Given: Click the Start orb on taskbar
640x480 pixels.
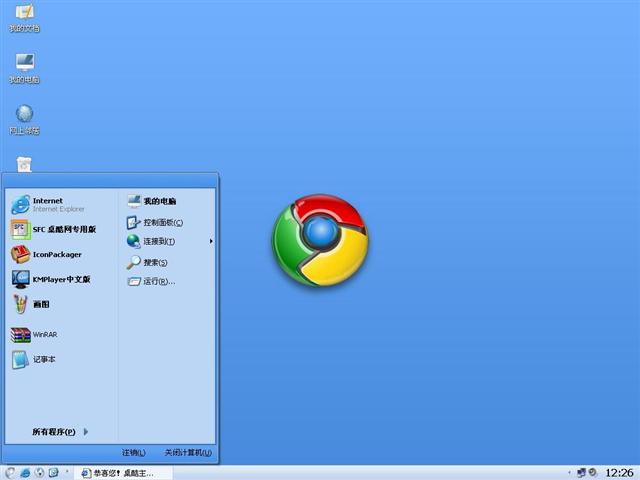Looking at the screenshot, I should click(x=10, y=473).
